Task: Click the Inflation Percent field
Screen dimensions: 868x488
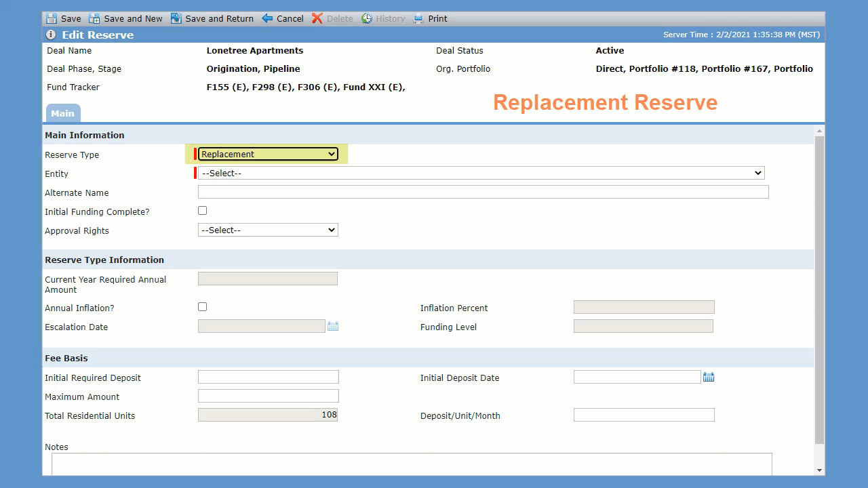Action: point(644,307)
